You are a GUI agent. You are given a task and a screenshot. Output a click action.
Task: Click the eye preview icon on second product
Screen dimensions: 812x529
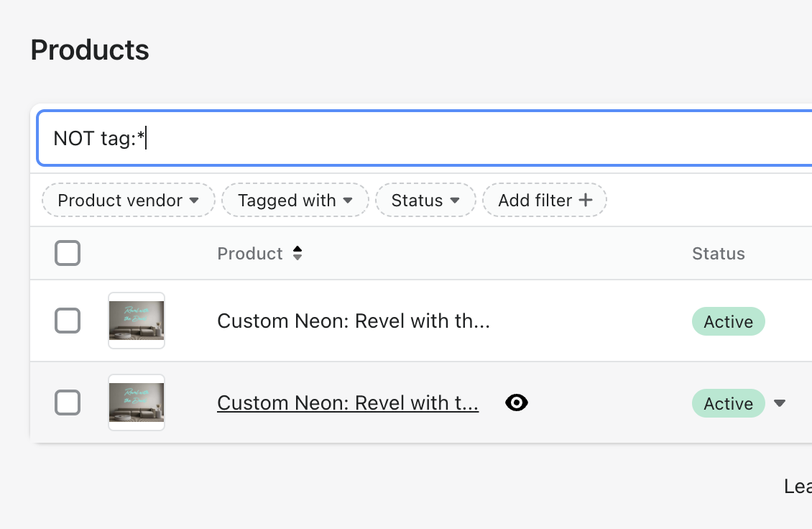tap(516, 403)
